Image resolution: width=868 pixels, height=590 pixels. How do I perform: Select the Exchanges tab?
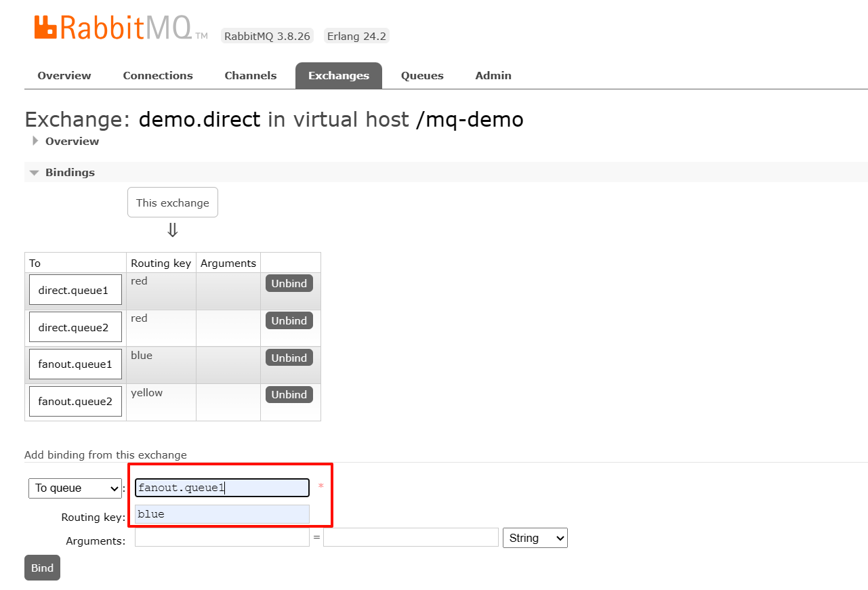(x=339, y=75)
